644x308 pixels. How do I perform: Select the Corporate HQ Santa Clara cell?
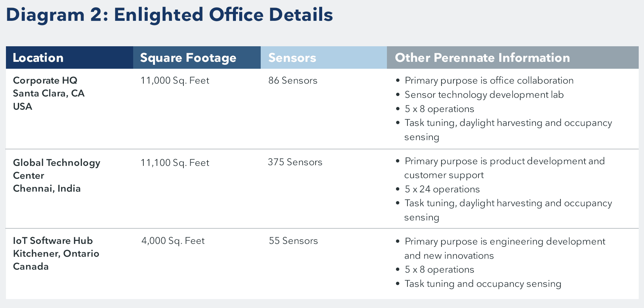(49, 94)
